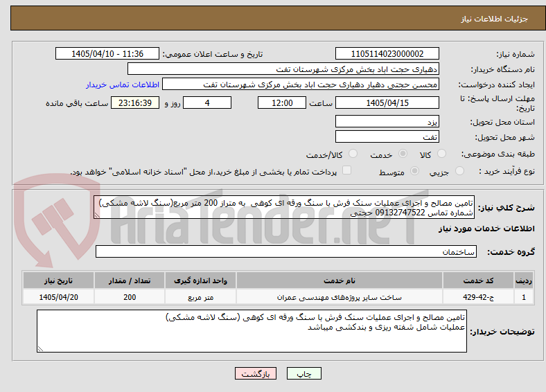This screenshot has width=546, height=392.
Task: Select the متوسط purchase type radio
Action: [414, 170]
